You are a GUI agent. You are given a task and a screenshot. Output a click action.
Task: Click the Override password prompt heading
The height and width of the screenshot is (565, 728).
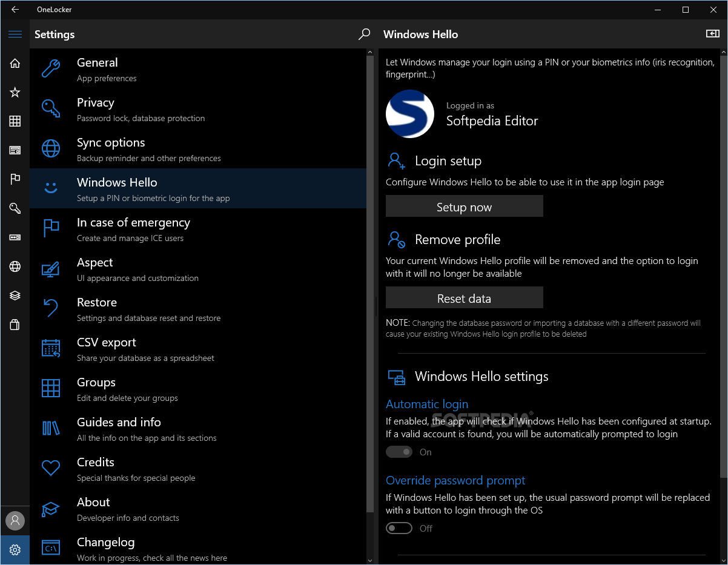tap(455, 480)
